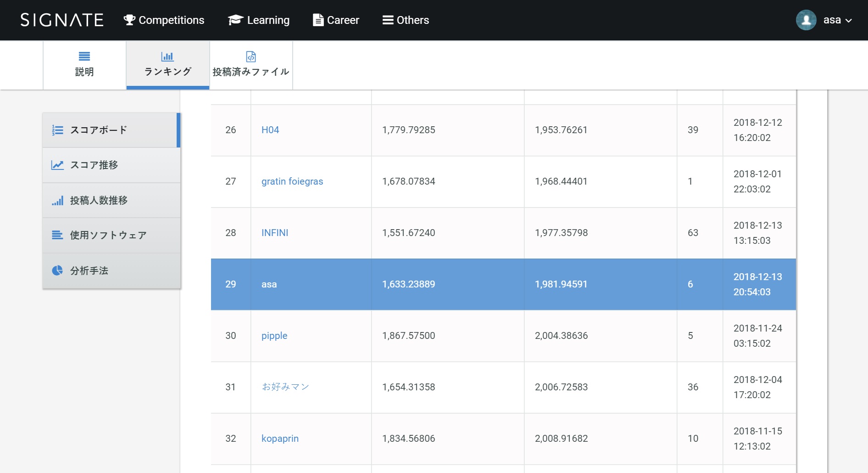Switch to the 投稿済みファイル tab
868x473 pixels.
[251, 65]
